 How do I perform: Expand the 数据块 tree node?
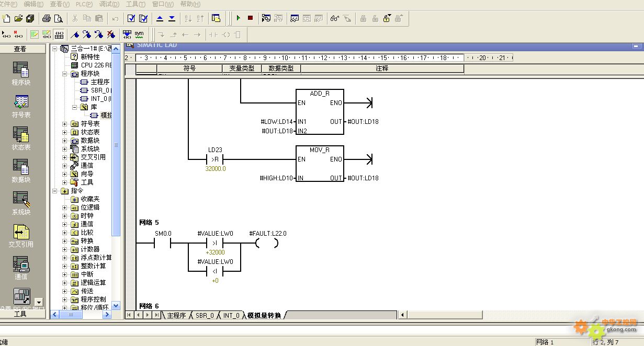pos(65,141)
